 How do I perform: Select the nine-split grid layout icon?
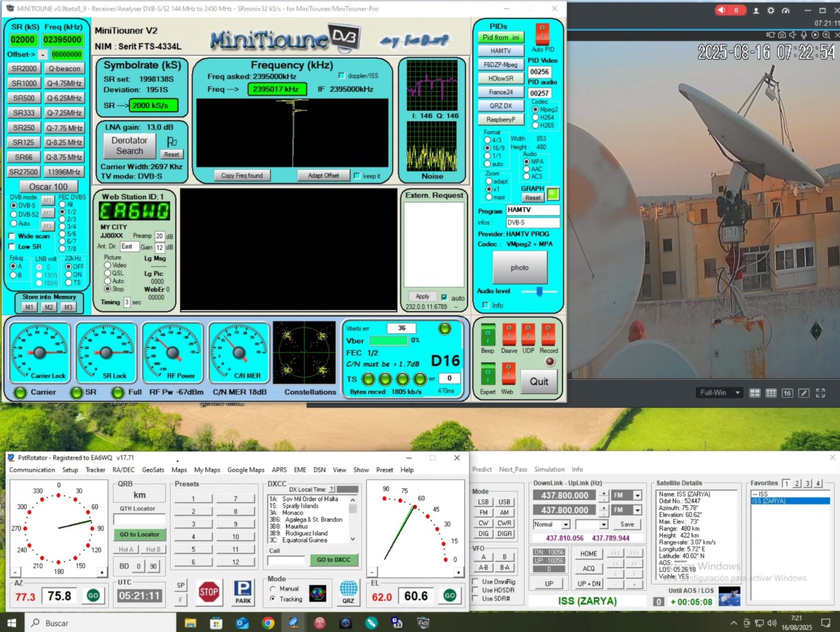[x=771, y=393]
